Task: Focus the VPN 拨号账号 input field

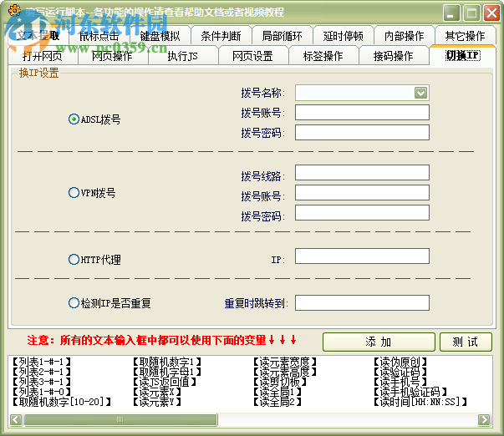Action: (x=362, y=193)
